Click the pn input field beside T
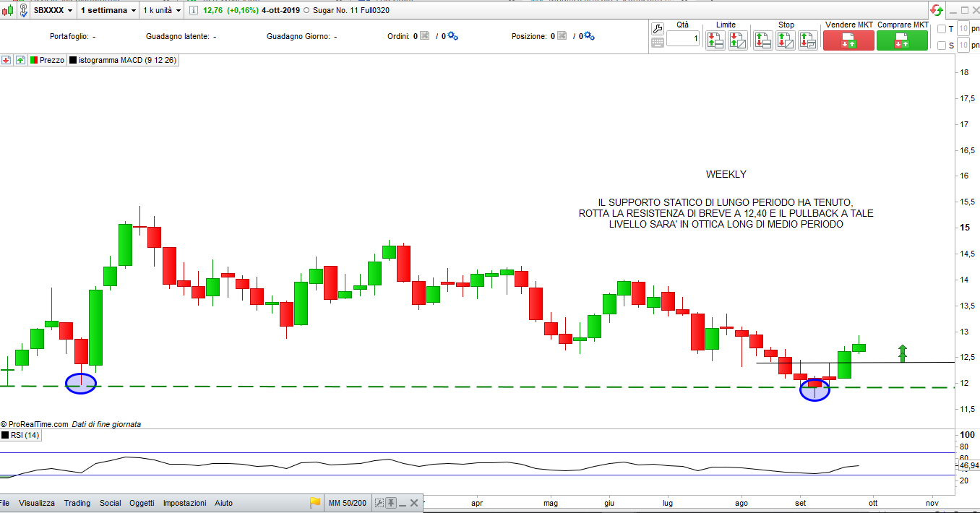Viewport: 980px width, 513px height. tap(963, 29)
